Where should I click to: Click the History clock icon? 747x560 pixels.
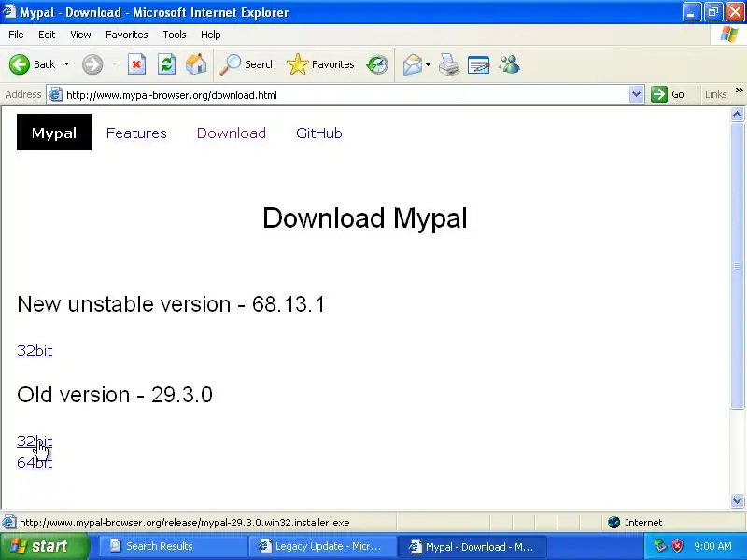click(377, 64)
